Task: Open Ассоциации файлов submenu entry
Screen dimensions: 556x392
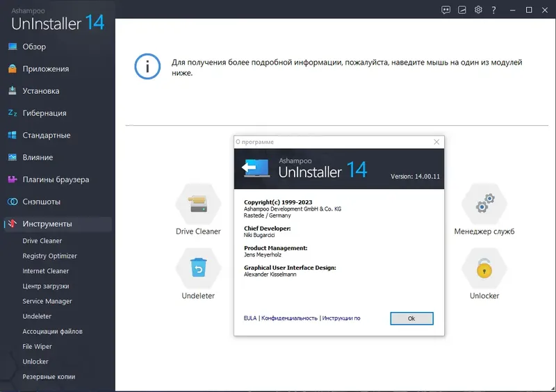Action: click(53, 331)
